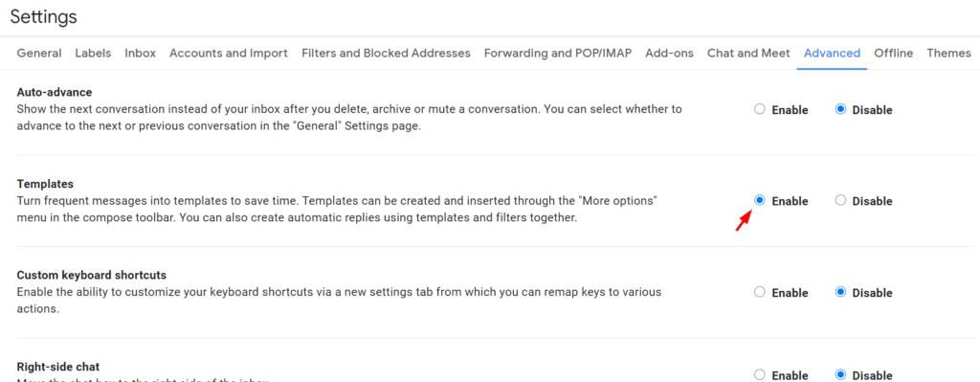
Task: Switch to the Labels tab
Action: (93, 54)
